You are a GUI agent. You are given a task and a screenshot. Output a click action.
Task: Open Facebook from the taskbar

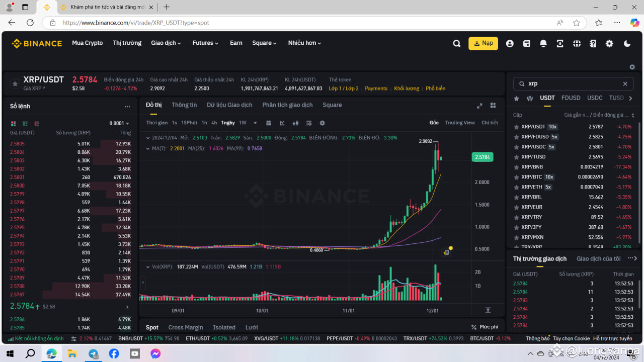114,353
